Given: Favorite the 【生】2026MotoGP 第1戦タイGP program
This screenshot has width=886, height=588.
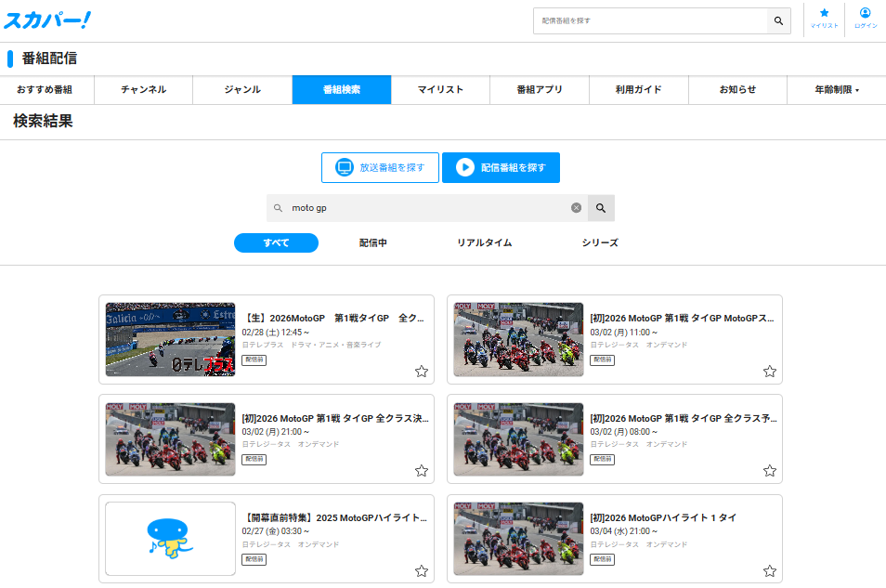Looking at the screenshot, I should pos(423,371).
